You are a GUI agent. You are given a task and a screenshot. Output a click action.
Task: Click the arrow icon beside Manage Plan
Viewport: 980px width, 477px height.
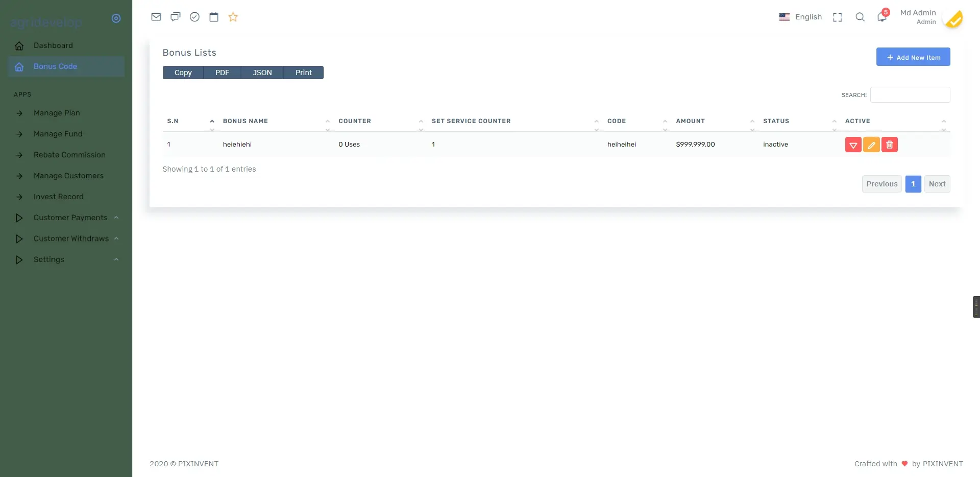19,113
